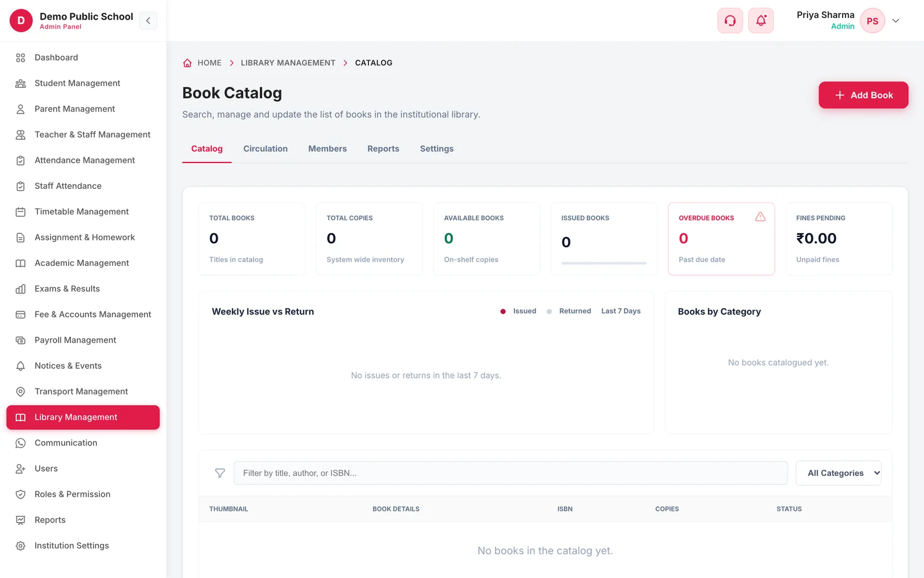The height and width of the screenshot is (578, 924).
Task: Click the Assignment & Homework document icon
Action: pyautogui.click(x=20, y=238)
